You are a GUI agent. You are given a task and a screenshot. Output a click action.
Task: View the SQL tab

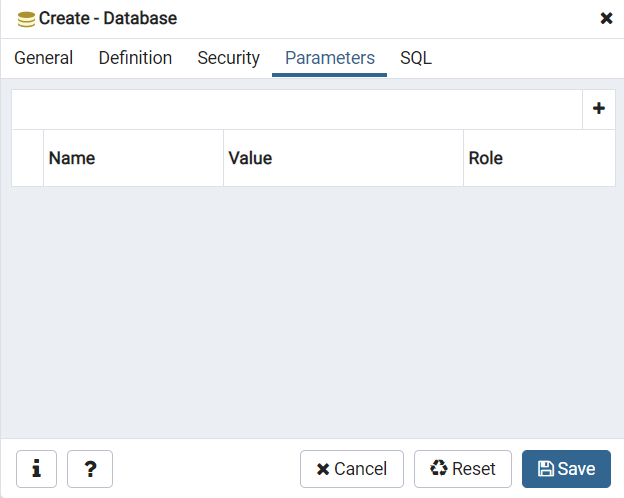pyautogui.click(x=416, y=58)
